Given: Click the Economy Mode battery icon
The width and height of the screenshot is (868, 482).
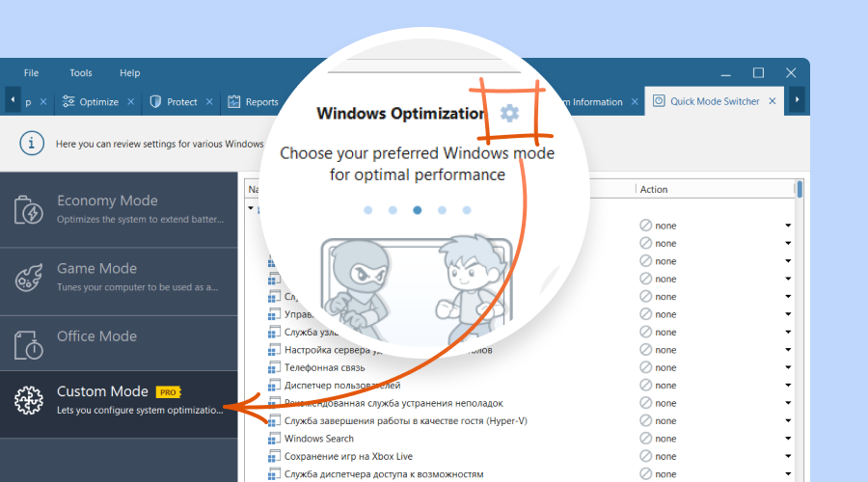Looking at the screenshot, I should pyautogui.click(x=28, y=210).
